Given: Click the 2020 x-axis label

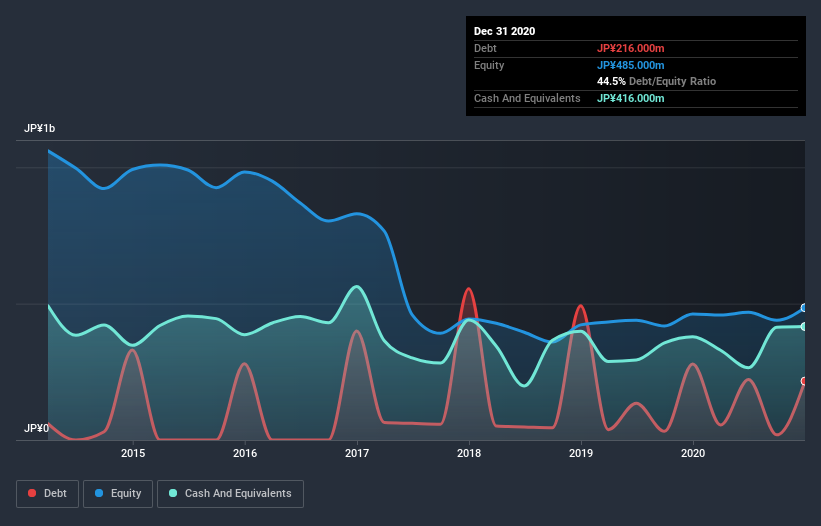Looking at the screenshot, I should pyautogui.click(x=693, y=453).
